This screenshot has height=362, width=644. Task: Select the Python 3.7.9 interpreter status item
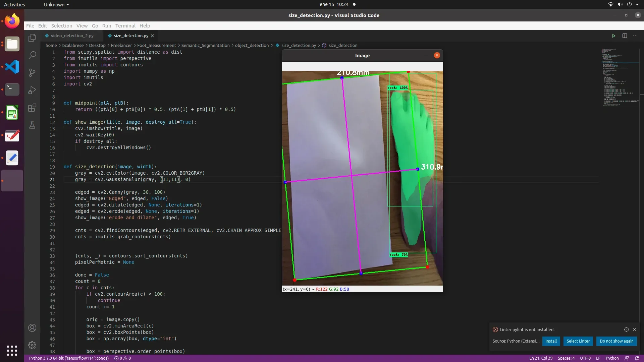[69, 358]
